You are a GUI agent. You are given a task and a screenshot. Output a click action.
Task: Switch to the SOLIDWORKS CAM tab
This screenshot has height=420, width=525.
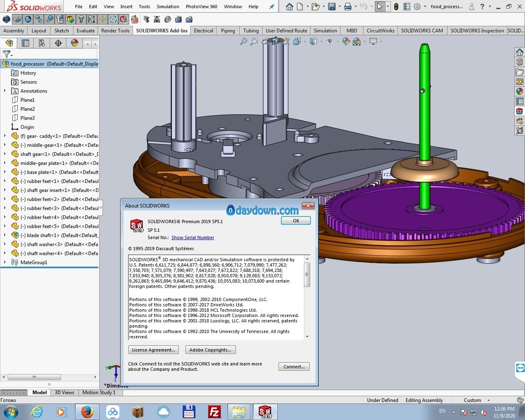click(x=422, y=31)
